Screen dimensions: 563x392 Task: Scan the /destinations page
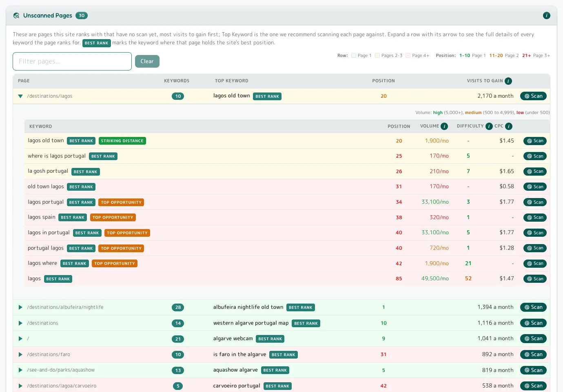pyautogui.click(x=533, y=323)
